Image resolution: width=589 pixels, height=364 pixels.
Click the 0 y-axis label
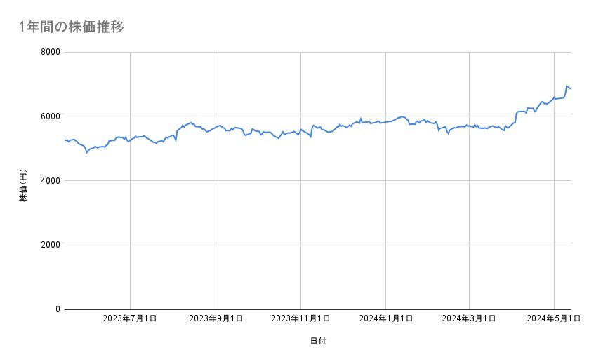click(56, 309)
